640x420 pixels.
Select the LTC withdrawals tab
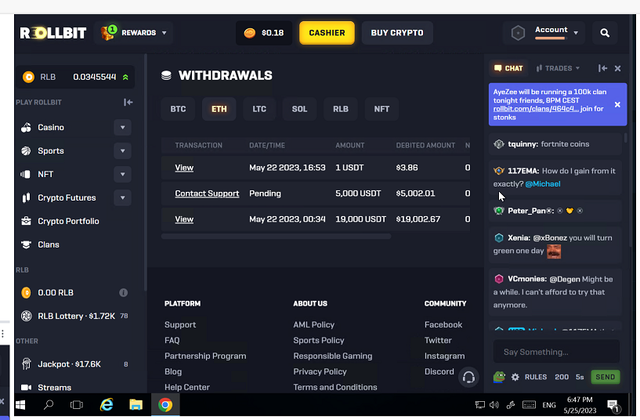point(259,109)
